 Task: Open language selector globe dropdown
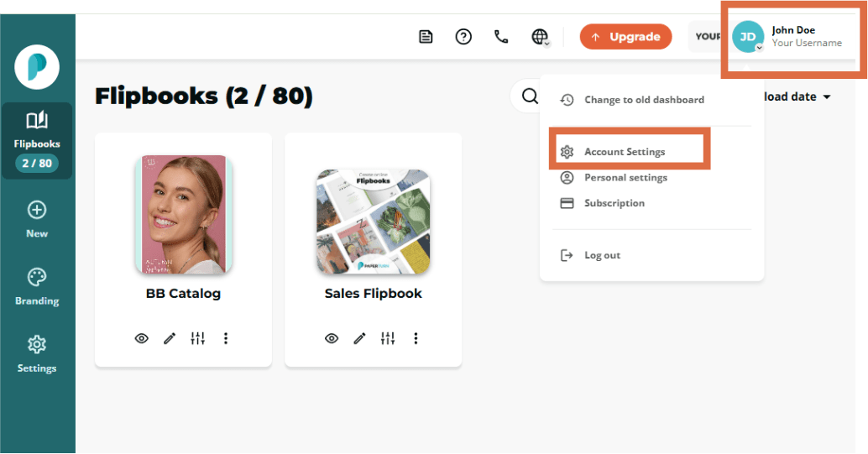(541, 37)
